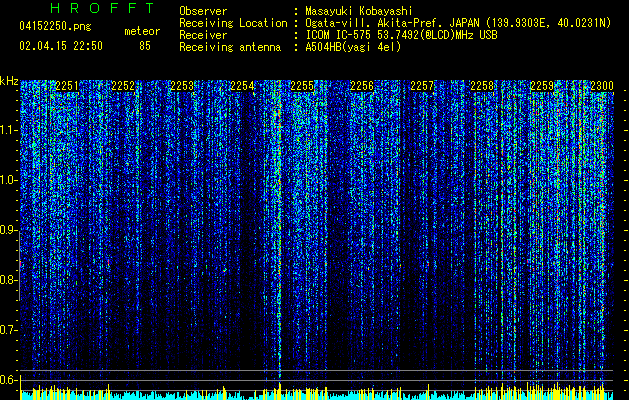Click antenna value A504HB(yagi 4el)
The height and width of the screenshot is (400, 629).
(353, 47)
